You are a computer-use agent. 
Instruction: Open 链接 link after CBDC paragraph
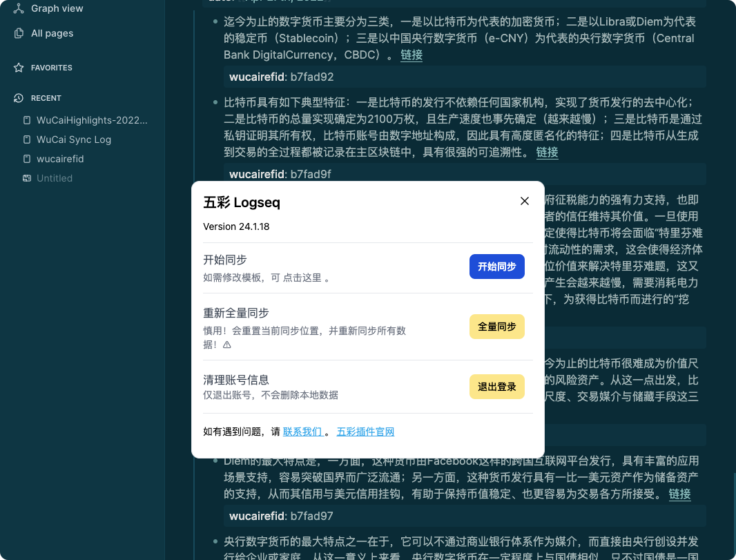(x=411, y=55)
